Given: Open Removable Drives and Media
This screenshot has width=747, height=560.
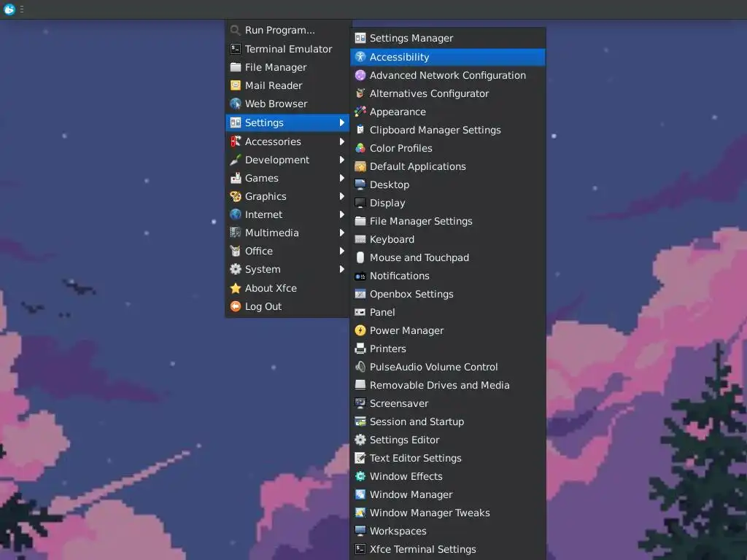Looking at the screenshot, I should 448,385.
